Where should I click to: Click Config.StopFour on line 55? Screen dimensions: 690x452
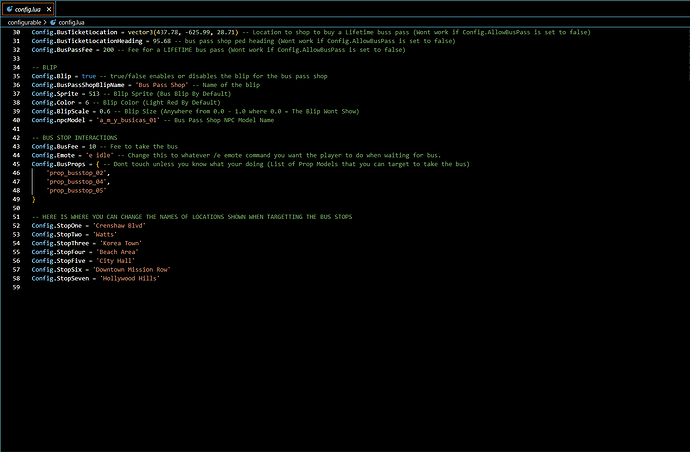58,252
